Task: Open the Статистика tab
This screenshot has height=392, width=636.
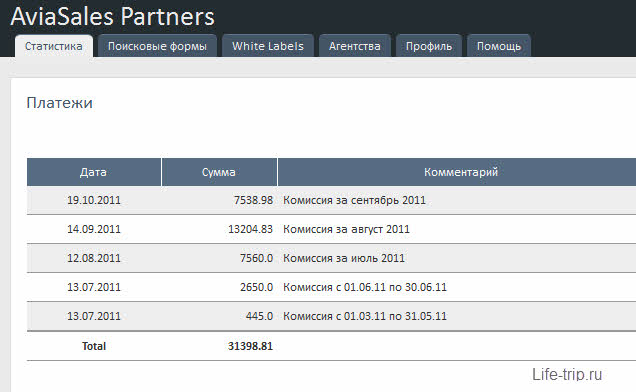Action: [x=54, y=46]
